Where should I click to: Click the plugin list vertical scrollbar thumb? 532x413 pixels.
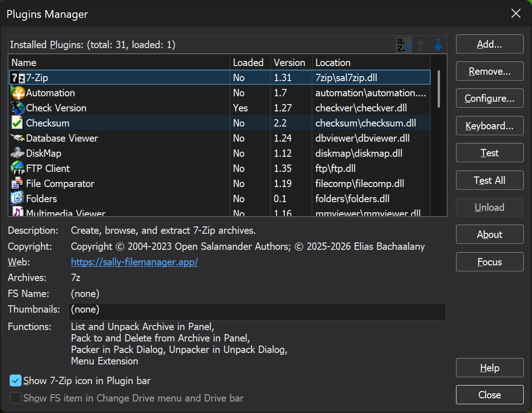pyautogui.click(x=439, y=89)
